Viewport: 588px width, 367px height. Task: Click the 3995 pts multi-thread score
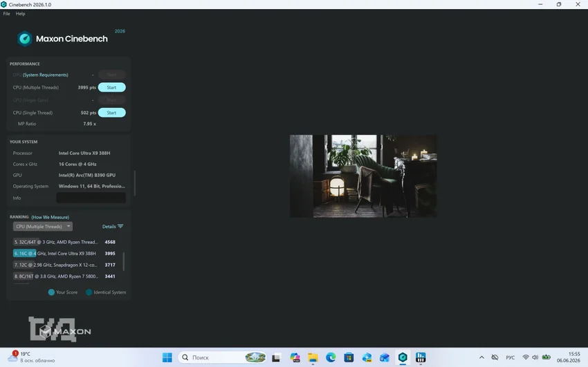[x=87, y=87]
